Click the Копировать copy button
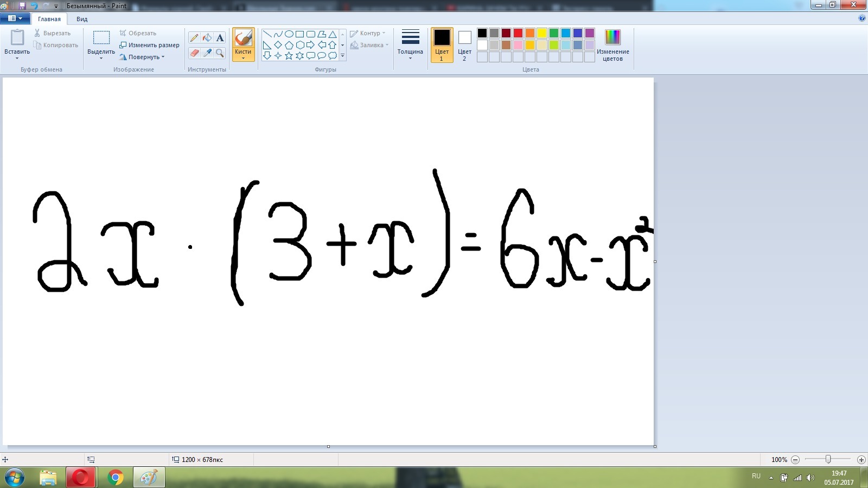Viewport: 868px width, 488px height. coord(56,45)
